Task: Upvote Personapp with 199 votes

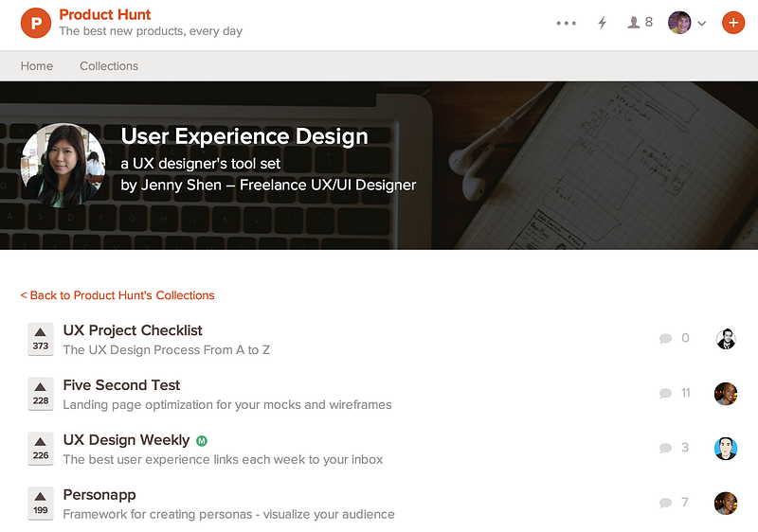Action: point(41,504)
